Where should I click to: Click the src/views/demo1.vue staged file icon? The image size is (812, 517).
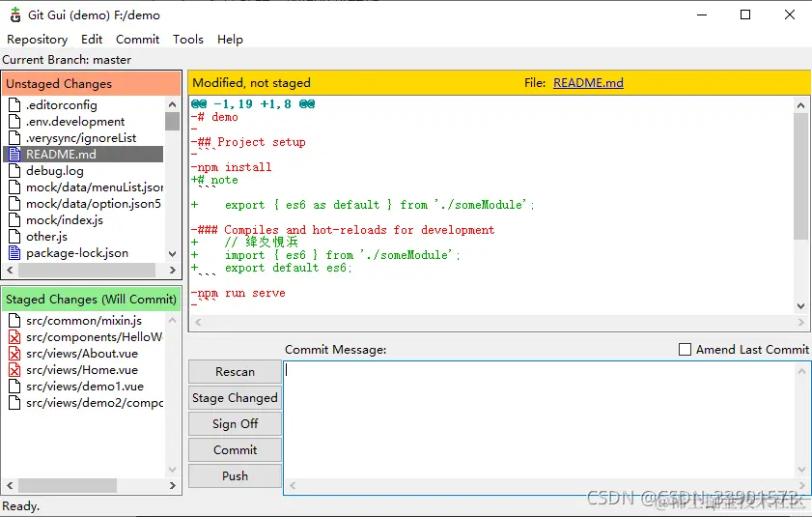pos(14,387)
